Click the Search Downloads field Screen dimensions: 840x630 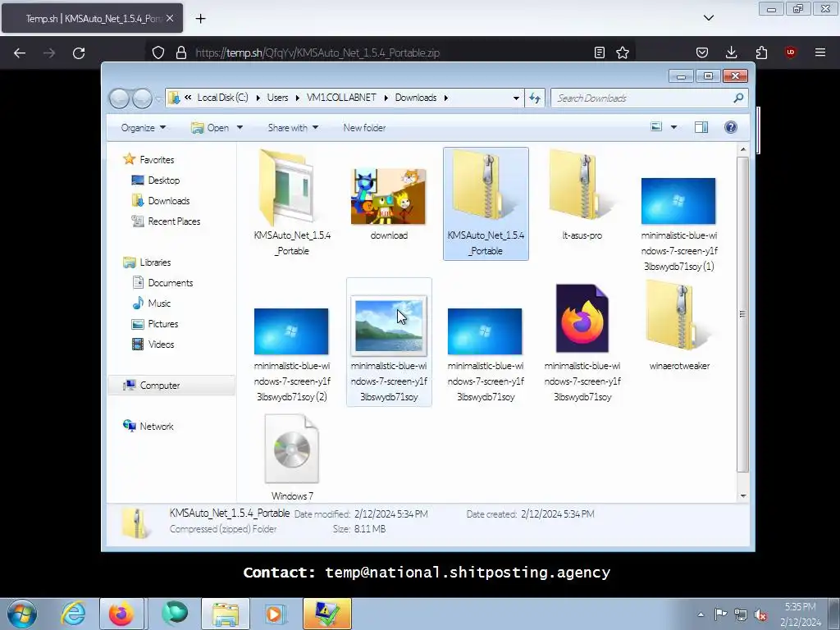coord(650,98)
